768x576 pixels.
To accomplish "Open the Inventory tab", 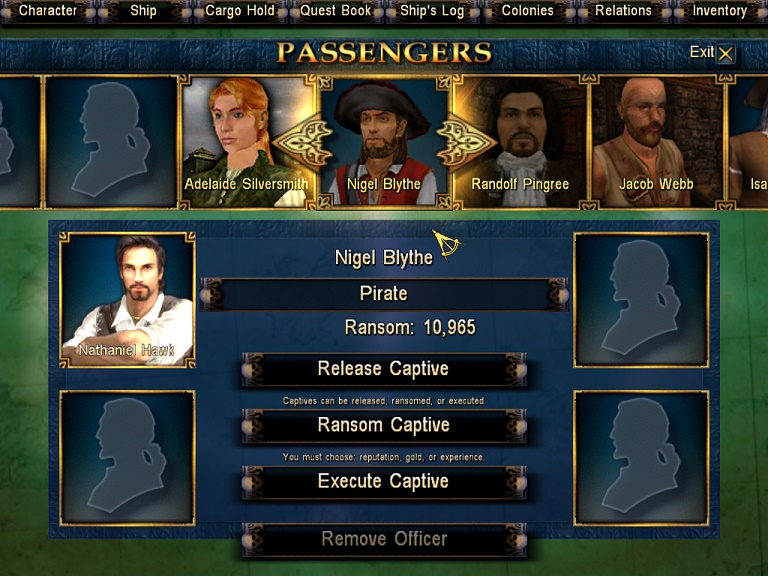I will tap(720, 11).
